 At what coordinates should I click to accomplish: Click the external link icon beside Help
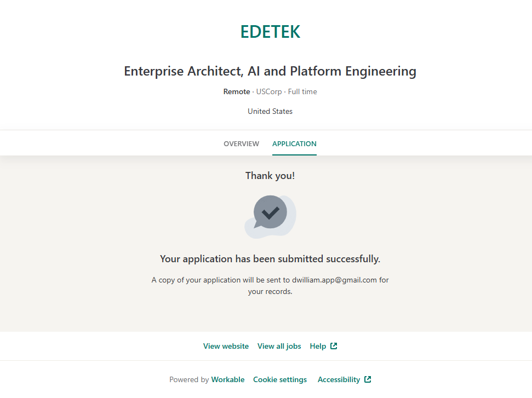[334, 346]
